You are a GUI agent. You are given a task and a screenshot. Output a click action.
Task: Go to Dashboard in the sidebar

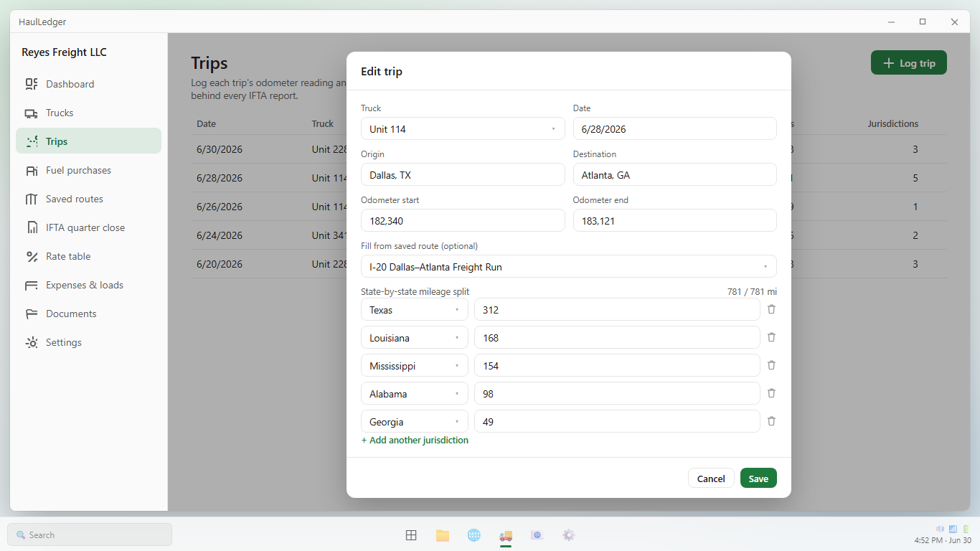pyautogui.click(x=88, y=84)
